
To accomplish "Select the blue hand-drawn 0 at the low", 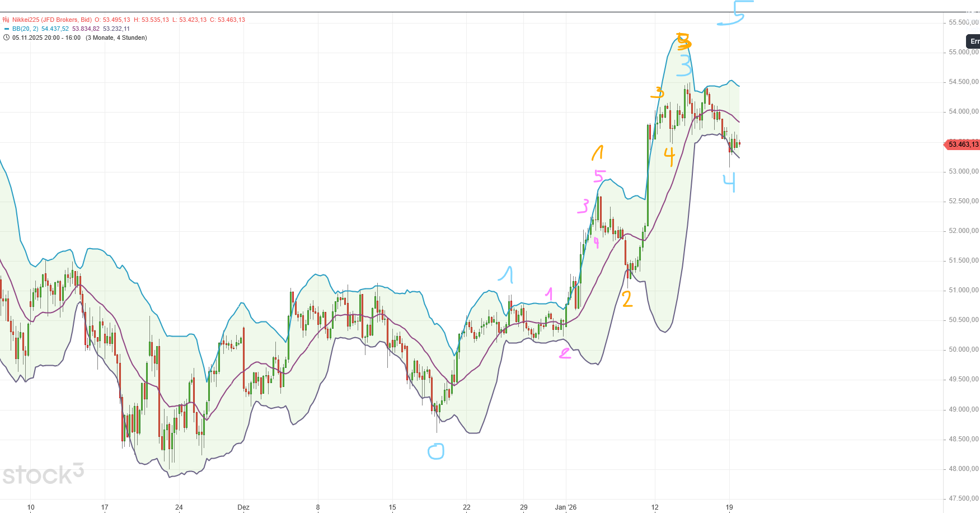I will pos(435,451).
